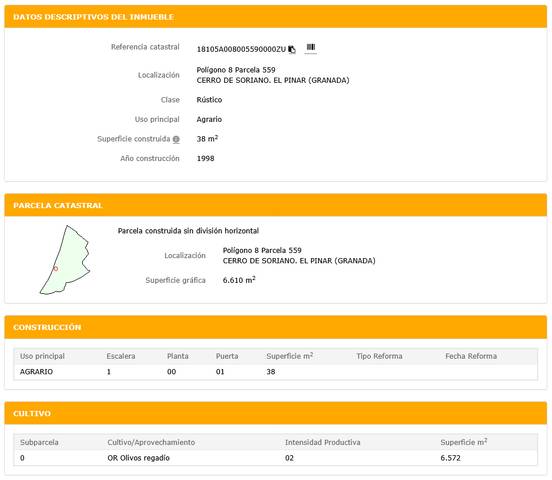
Task: Click the Subparcela value 0
Action: point(22,458)
